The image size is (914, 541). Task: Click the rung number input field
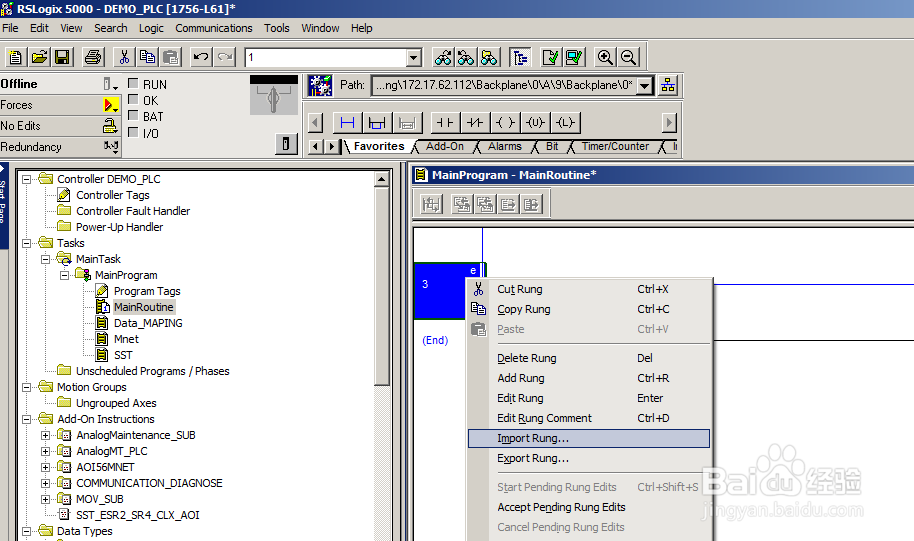326,58
